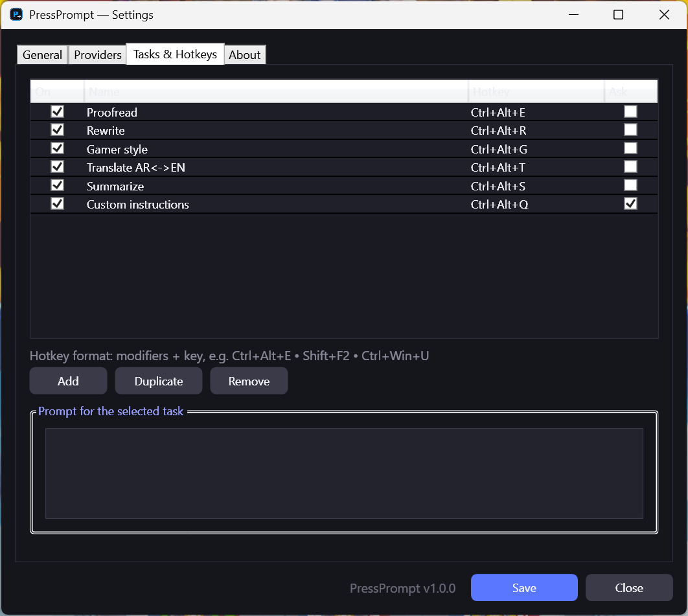Click the Hotkey column header
This screenshot has height=616, width=688.
coord(536,91)
